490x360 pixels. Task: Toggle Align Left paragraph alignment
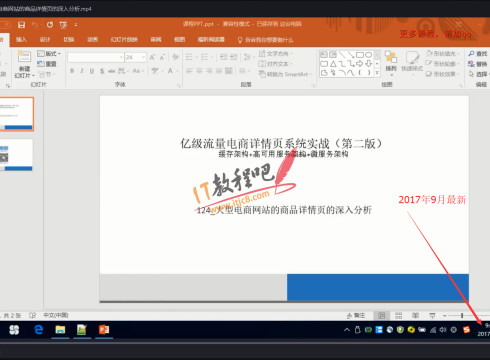tap(189, 71)
